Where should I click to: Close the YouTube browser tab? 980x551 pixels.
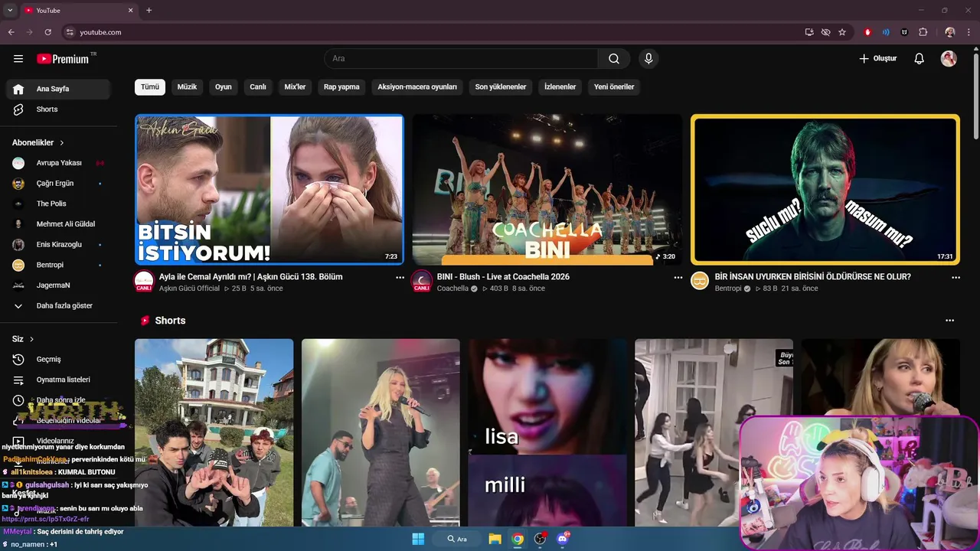pyautogui.click(x=130, y=10)
